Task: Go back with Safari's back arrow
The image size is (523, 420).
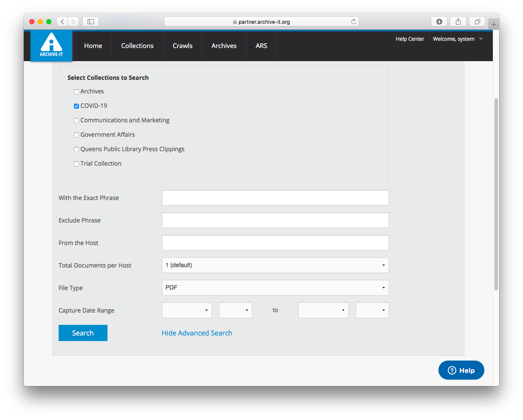Action: point(62,22)
